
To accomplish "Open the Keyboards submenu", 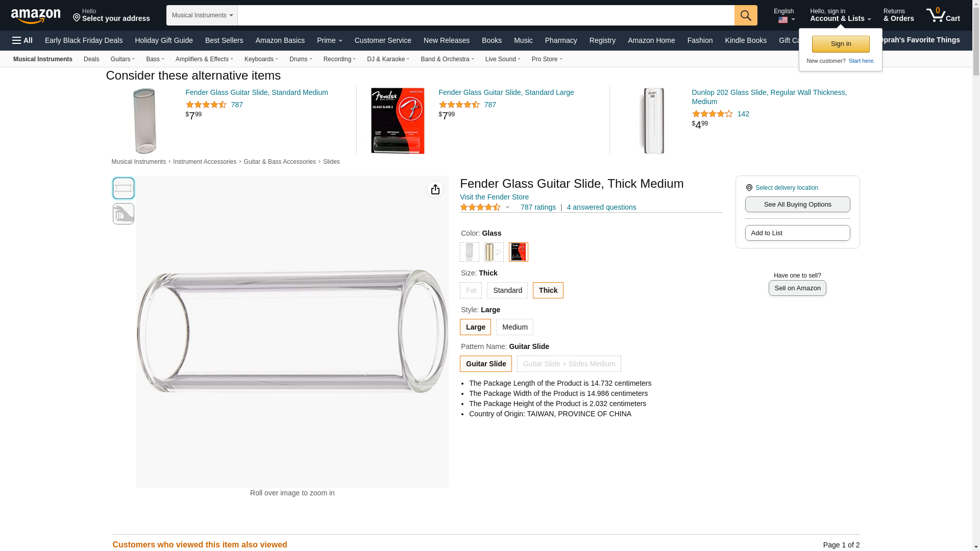I will [261, 59].
